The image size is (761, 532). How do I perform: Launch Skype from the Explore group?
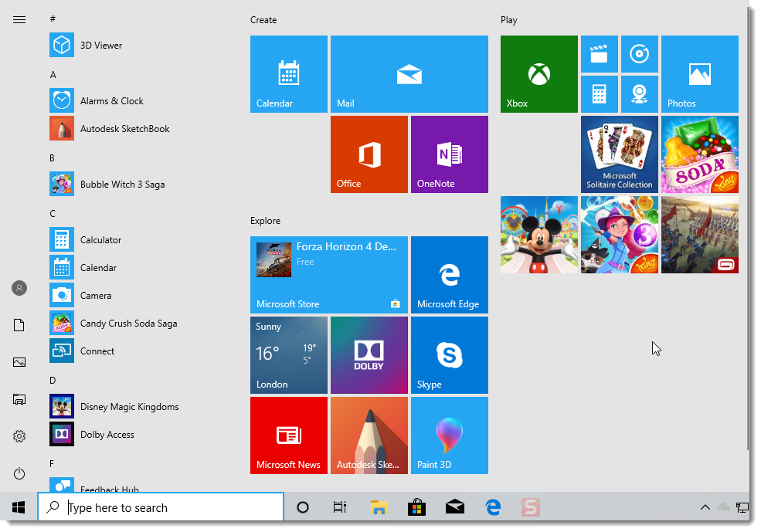pos(450,354)
